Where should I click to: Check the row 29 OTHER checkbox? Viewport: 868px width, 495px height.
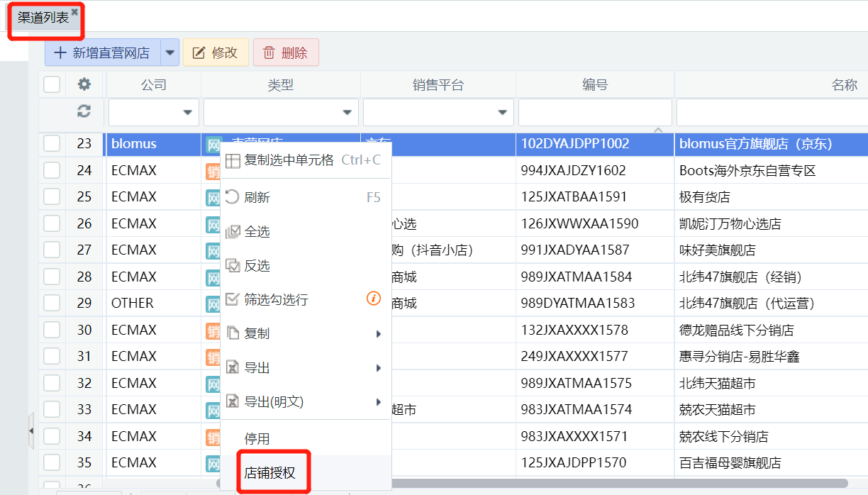click(x=52, y=303)
